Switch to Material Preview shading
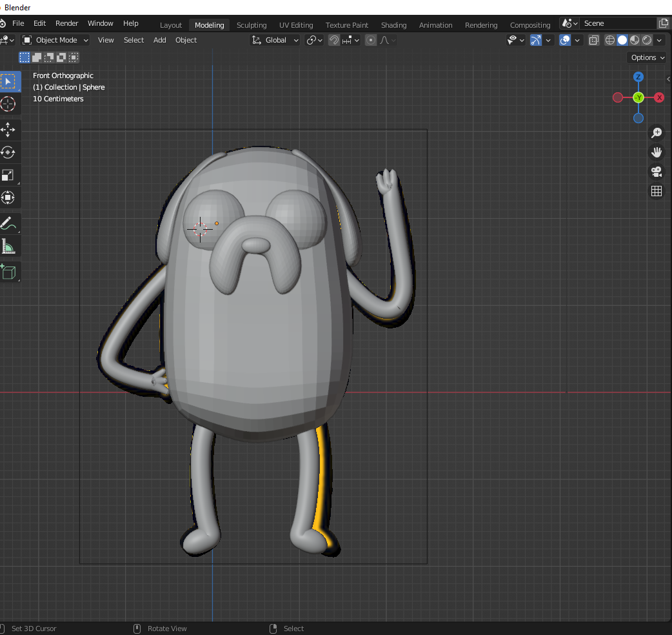672x635 pixels. pyautogui.click(x=635, y=40)
